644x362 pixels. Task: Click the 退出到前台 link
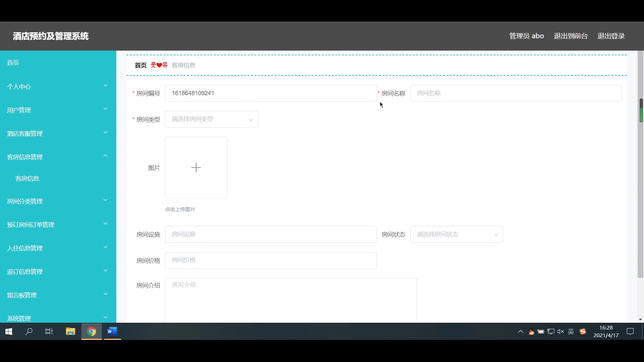(x=571, y=36)
